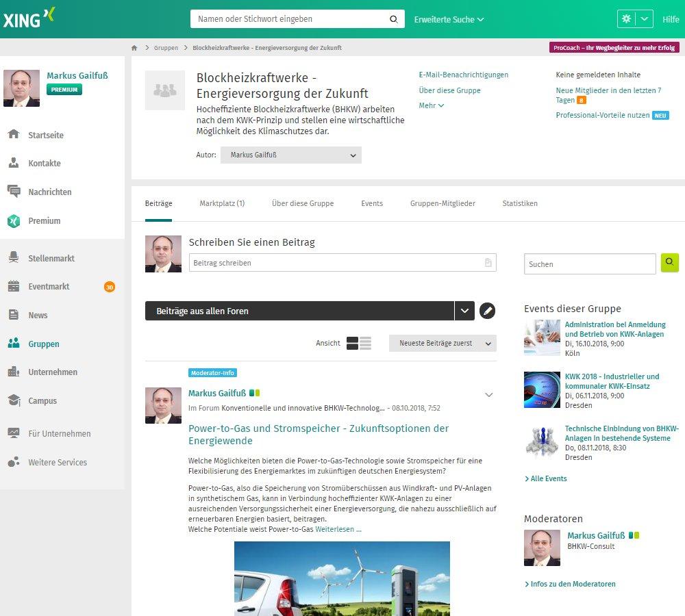Switch to the Beiträge tab
Viewport: 685px width, 616px height.
pyautogui.click(x=159, y=203)
